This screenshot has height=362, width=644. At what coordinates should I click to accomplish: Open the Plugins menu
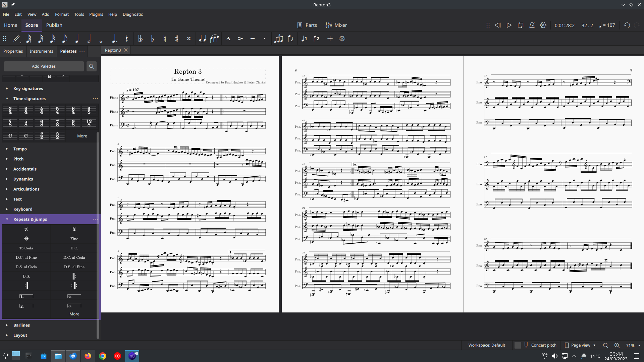tap(96, 14)
